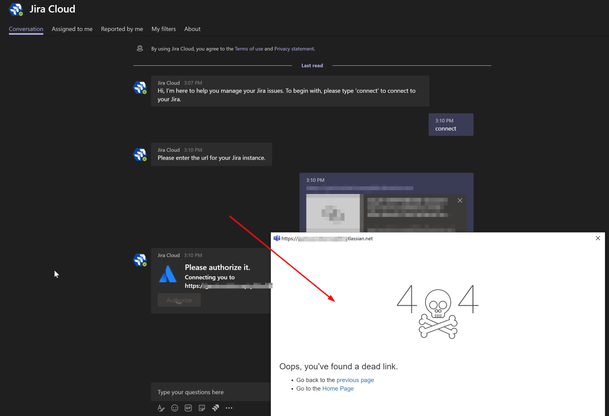Open the emoji picker
The image size is (609, 416).
[x=175, y=408]
